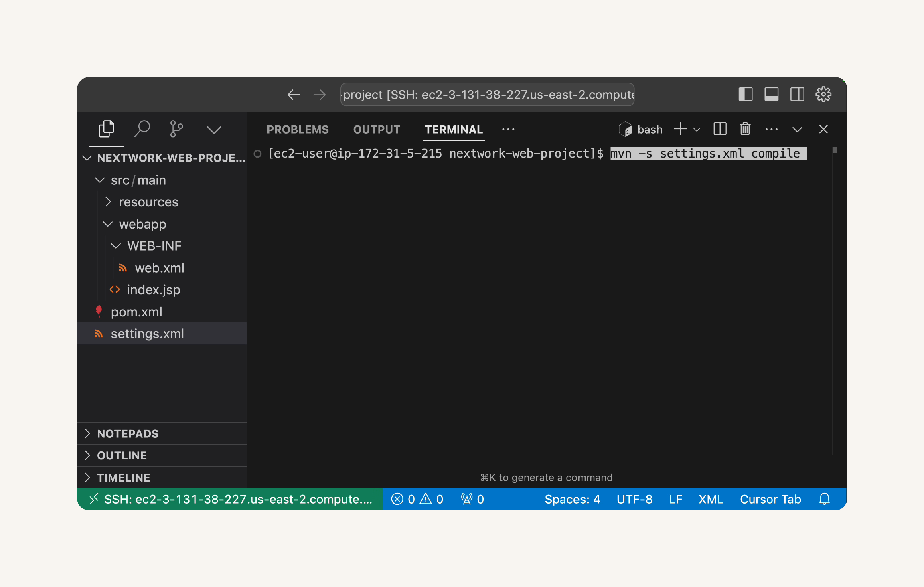Toggle the bottom panel layout icon
Image resolution: width=924 pixels, height=587 pixels.
pos(771,95)
